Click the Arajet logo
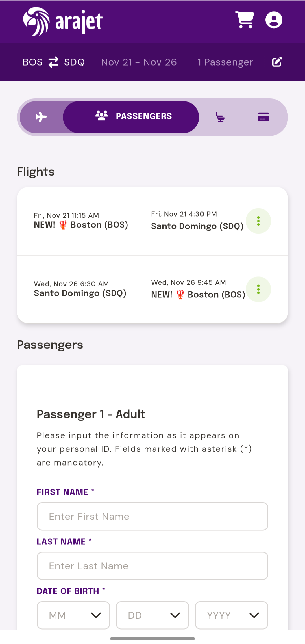This screenshot has width=305, height=644. point(63,22)
